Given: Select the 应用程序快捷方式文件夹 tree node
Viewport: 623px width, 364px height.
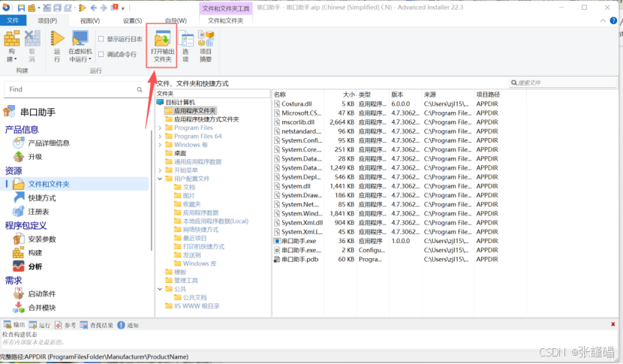Looking at the screenshot, I should (206, 119).
